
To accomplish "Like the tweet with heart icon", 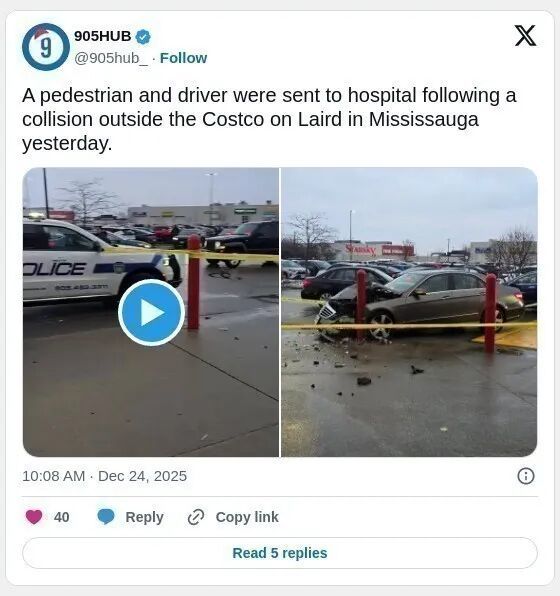I will [x=34, y=517].
